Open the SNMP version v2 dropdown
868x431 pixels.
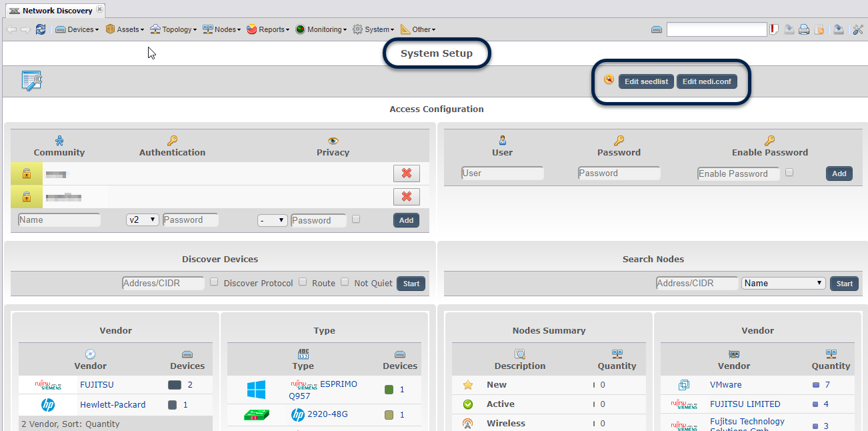(x=143, y=220)
